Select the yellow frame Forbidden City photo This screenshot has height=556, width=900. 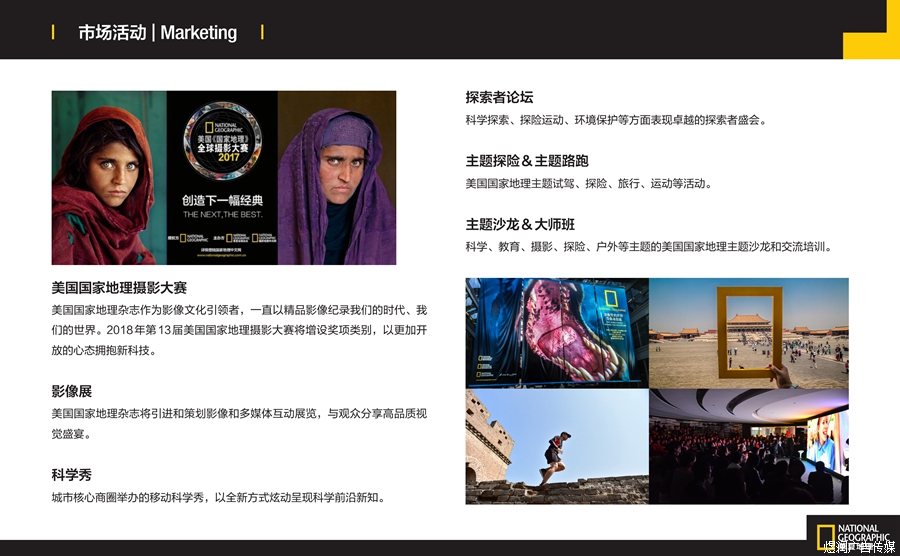(748, 333)
